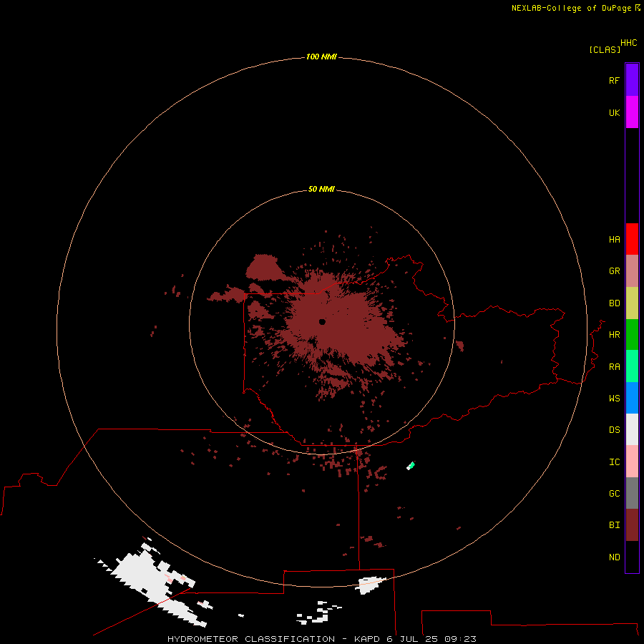Click the 100 NMI range ring label
This screenshot has height=644, width=644.
pyautogui.click(x=321, y=57)
